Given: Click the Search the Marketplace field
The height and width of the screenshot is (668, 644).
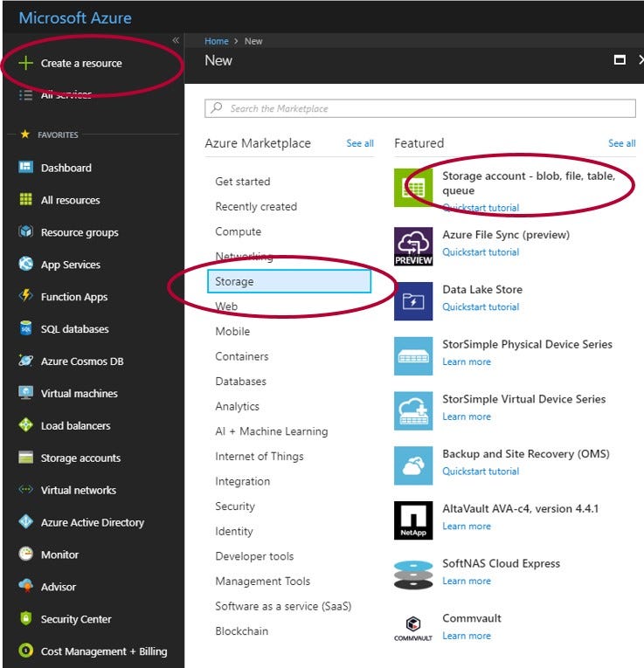Looking at the screenshot, I should [419, 108].
